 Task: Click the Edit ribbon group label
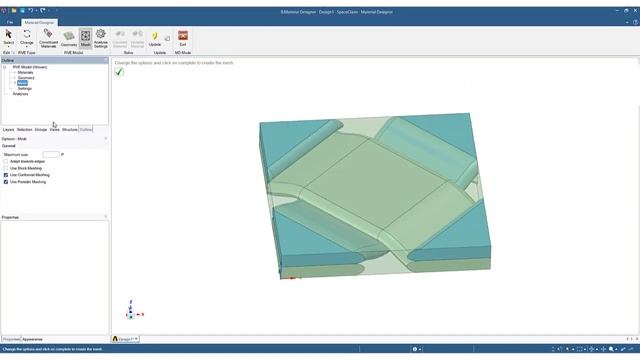point(7,53)
